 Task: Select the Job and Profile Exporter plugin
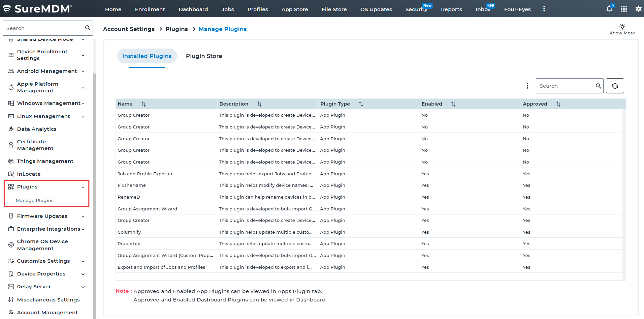coord(369,174)
